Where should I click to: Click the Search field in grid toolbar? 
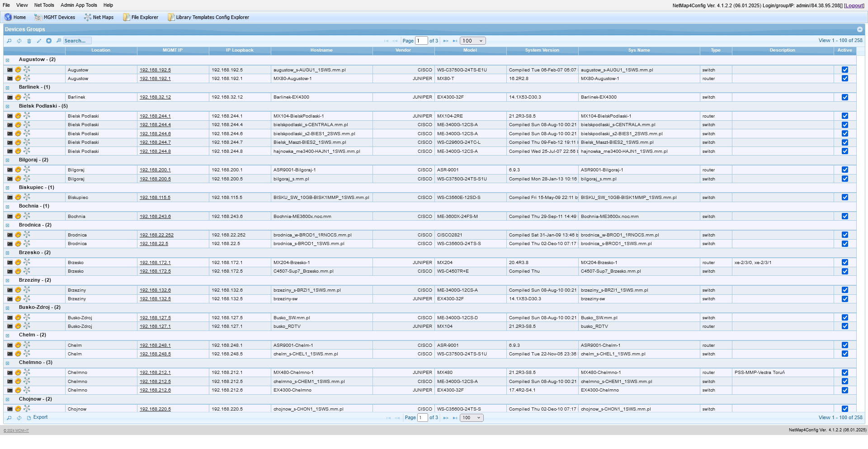point(77,41)
